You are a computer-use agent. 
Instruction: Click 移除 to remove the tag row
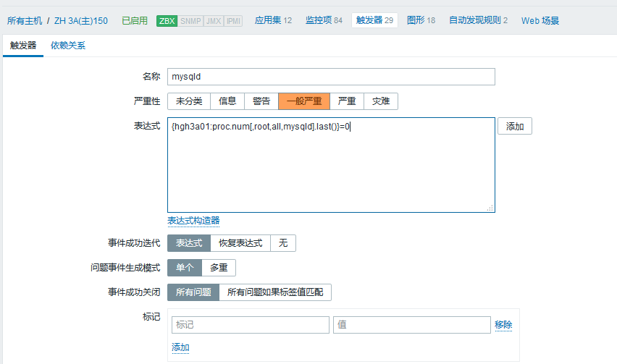click(x=503, y=325)
